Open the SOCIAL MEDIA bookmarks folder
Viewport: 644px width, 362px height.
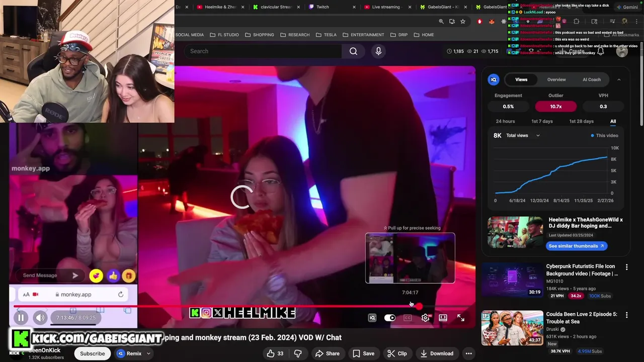coord(189,35)
